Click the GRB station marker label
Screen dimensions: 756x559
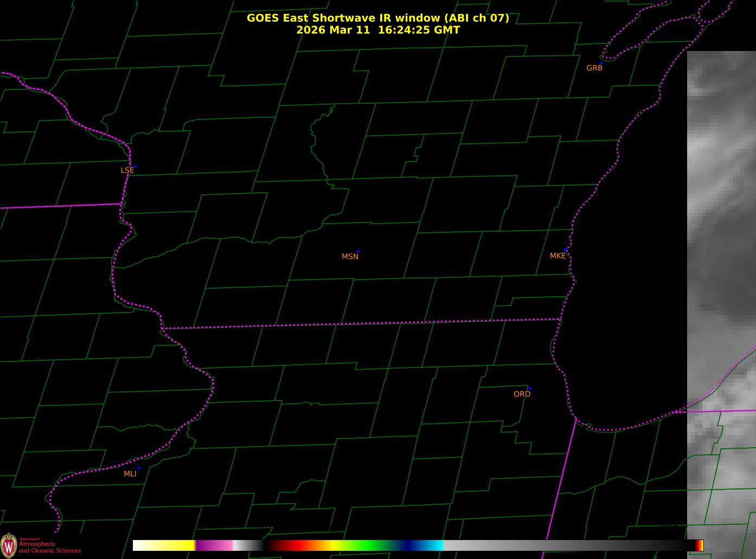[x=594, y=68]
